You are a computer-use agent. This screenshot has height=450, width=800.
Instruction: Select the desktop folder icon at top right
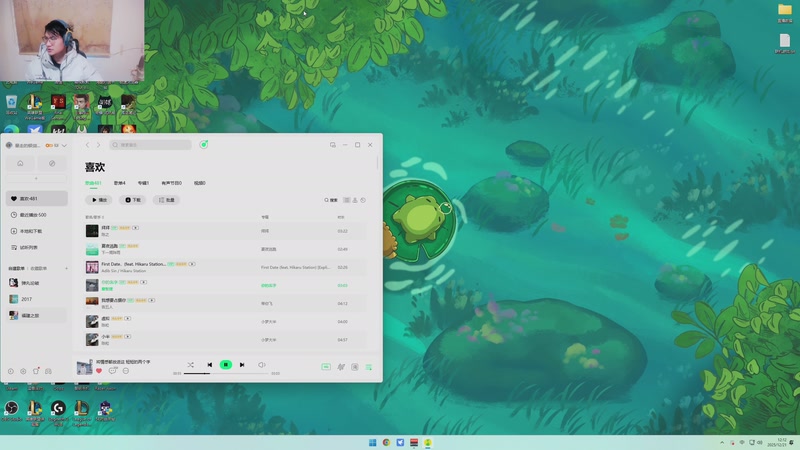(x=785, y=13)
